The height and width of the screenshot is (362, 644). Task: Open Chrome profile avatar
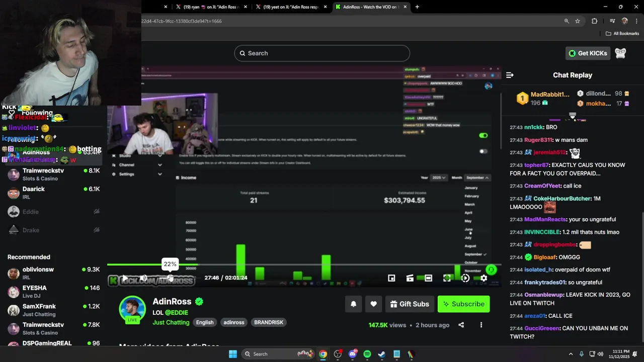click(x=625, y=21)
